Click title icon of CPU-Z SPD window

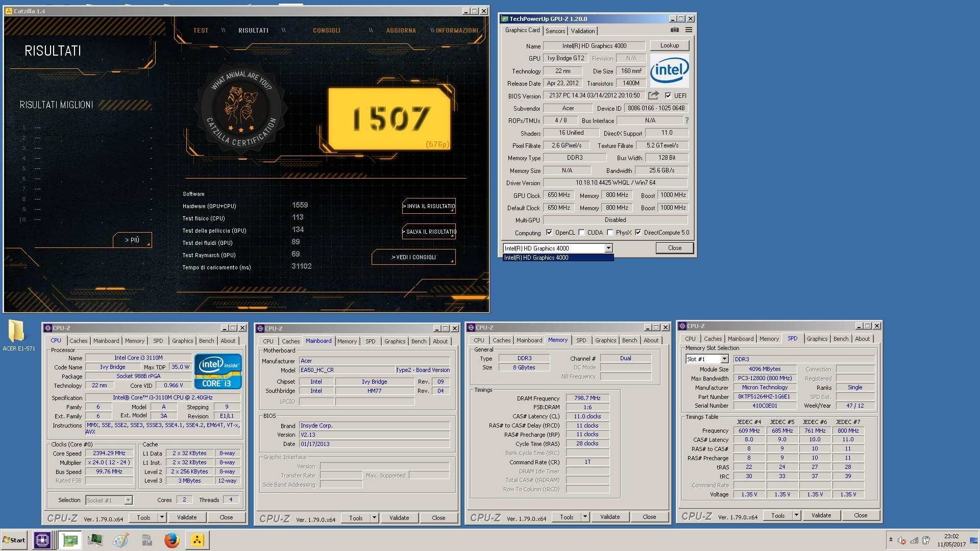click(x=682, y=326)
